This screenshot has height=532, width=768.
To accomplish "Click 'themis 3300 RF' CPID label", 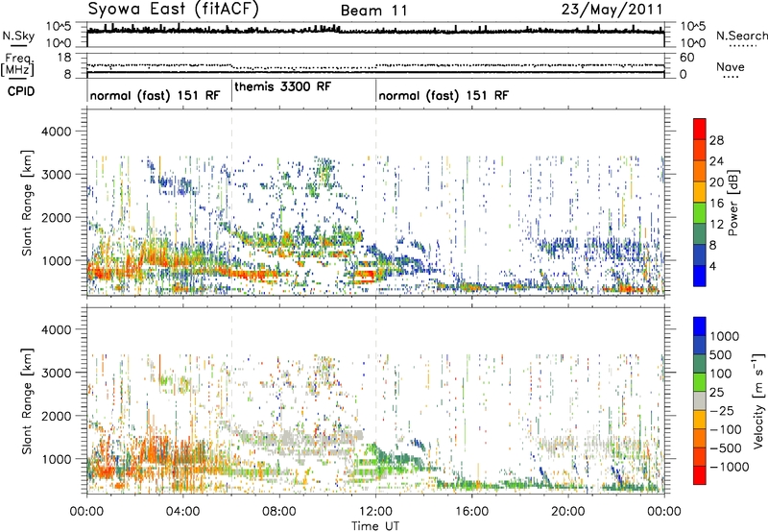I will point(283,86).
